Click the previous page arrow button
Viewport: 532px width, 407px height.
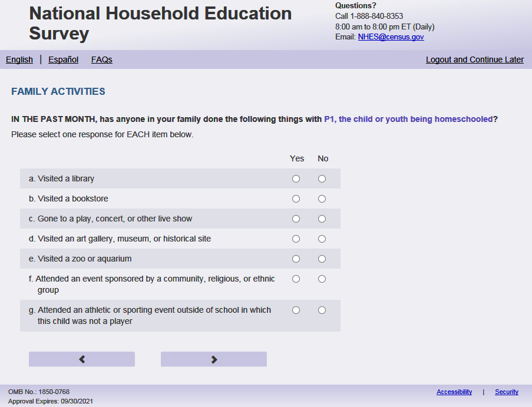coord(82,359)
